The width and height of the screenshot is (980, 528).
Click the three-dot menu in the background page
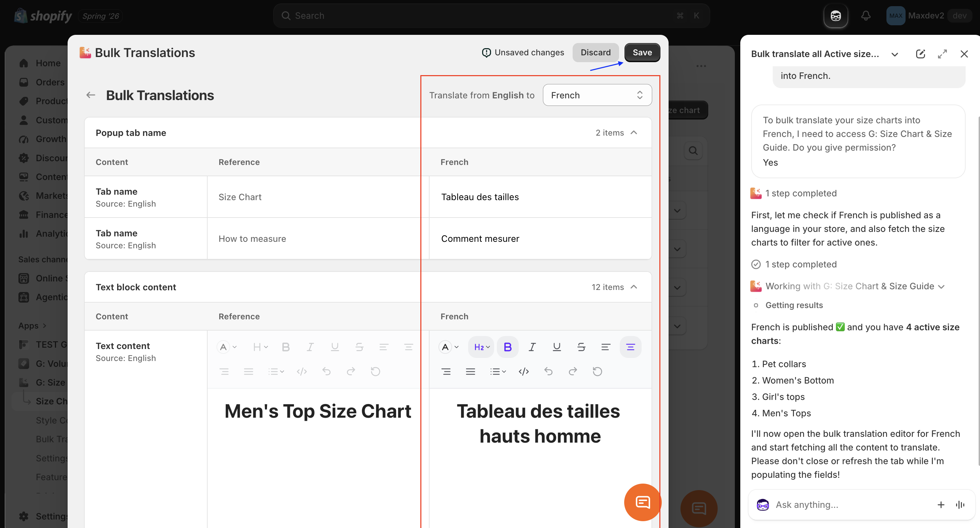point(701,66)
